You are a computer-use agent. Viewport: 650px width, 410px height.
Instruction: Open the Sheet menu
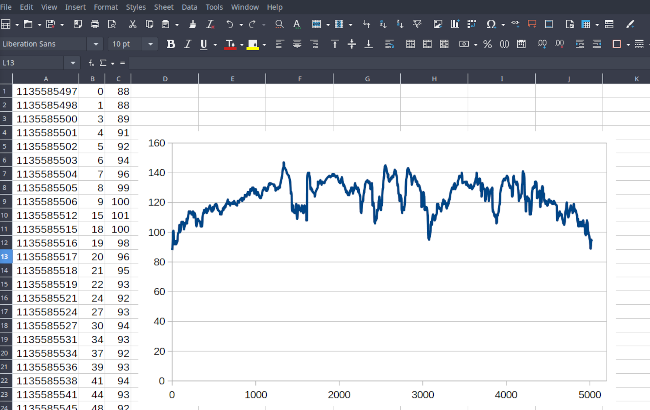(x=162, y=7)
